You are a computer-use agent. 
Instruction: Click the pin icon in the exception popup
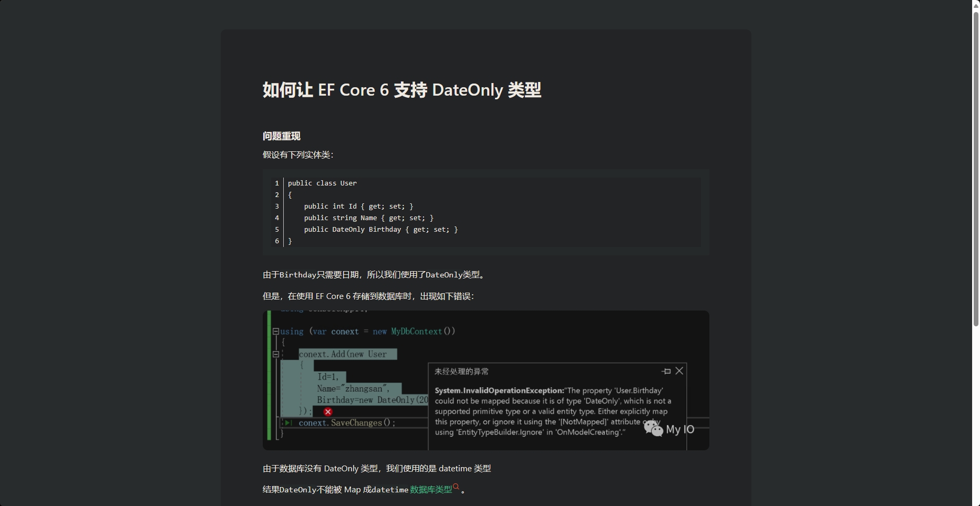point(666,371)
